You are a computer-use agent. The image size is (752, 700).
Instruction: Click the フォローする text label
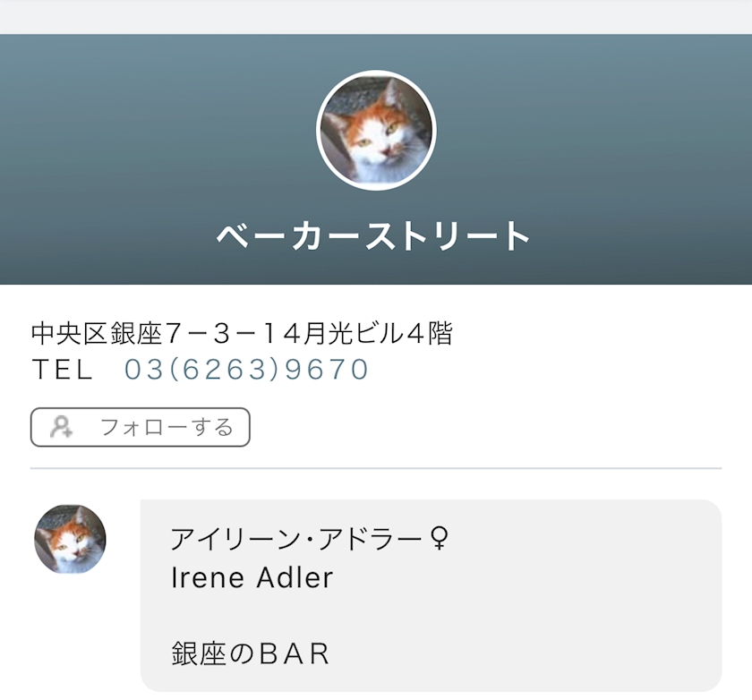(x=167, y=427)
